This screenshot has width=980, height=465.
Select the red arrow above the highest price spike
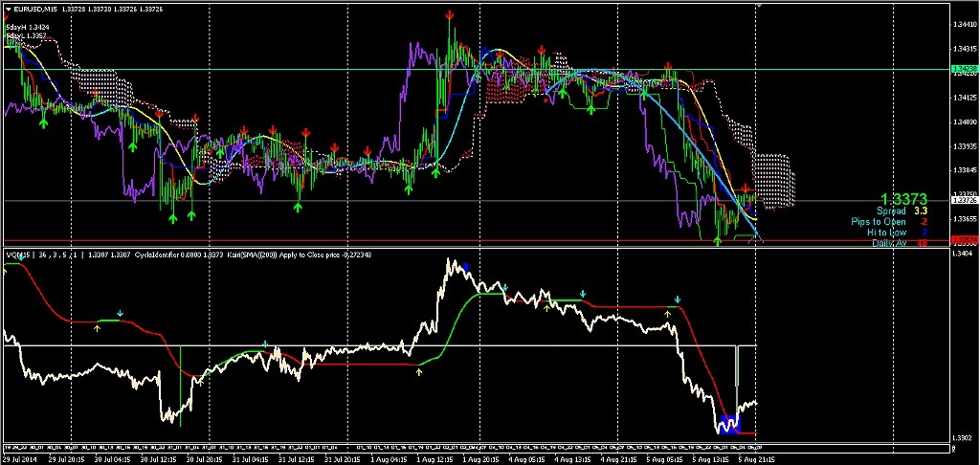[450, 15]
